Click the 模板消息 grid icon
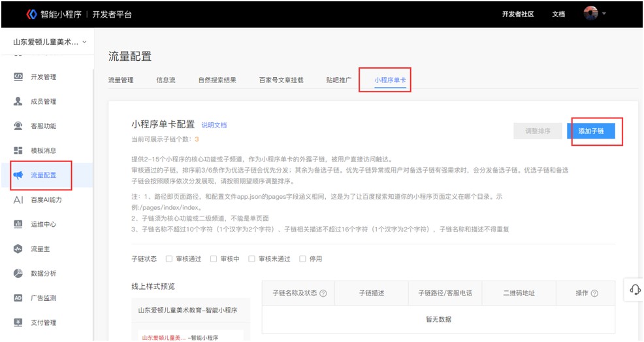Screen dimensions: 644x342 [18, 150]
